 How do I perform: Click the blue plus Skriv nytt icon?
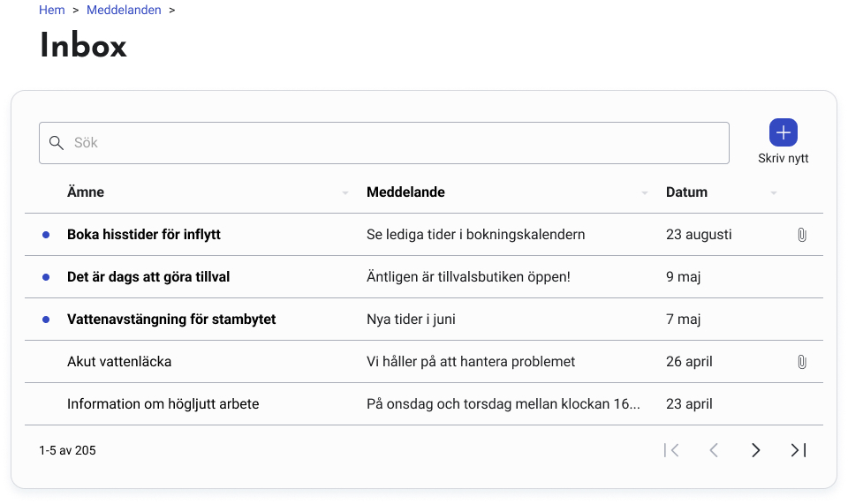(783, 132)
